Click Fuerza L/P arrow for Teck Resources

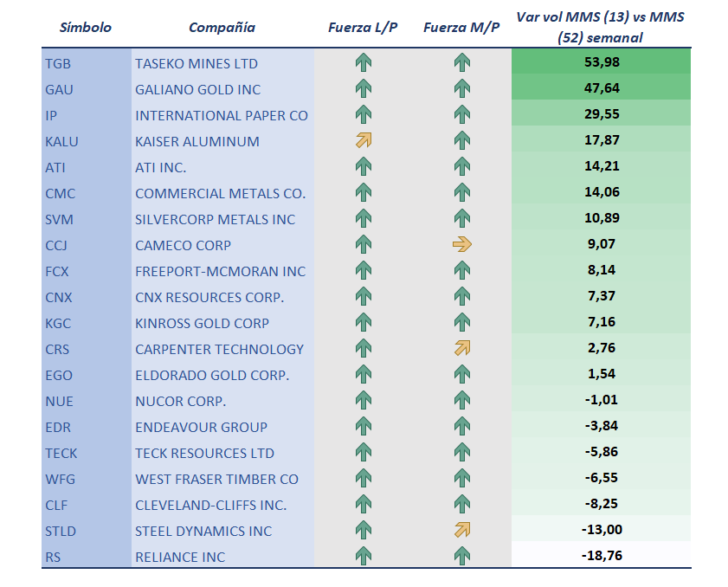pos(364,452)
